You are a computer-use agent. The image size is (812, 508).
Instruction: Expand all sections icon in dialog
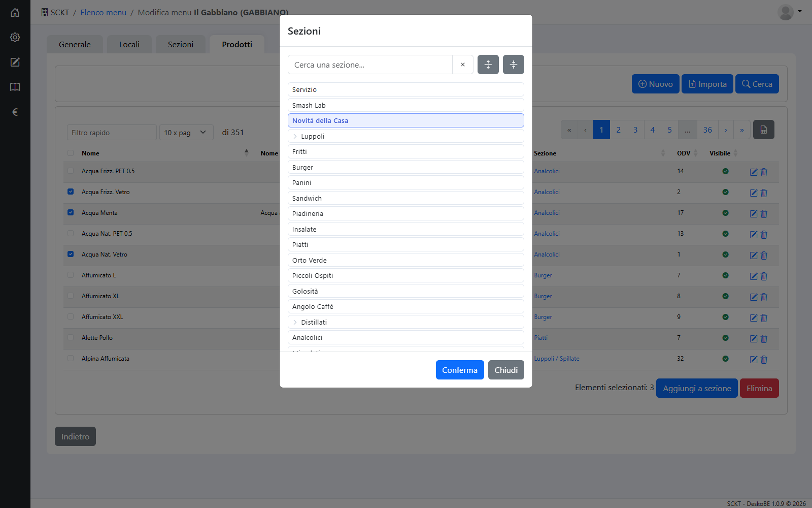488,65
